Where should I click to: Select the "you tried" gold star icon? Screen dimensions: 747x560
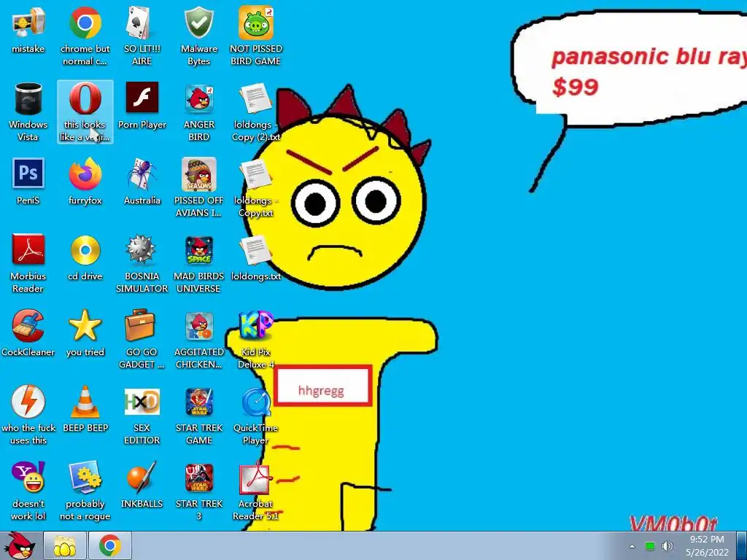[85, 326]
